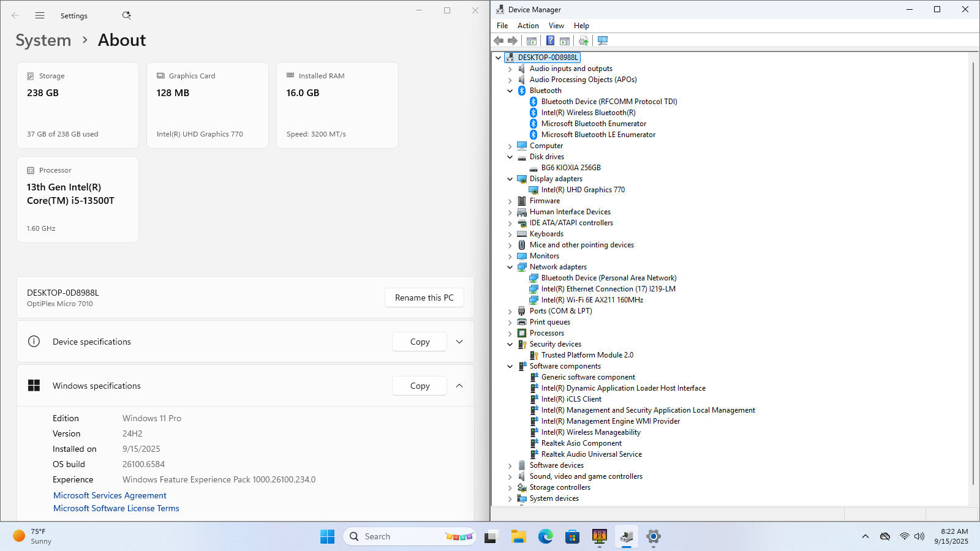980x551 pixels.
Task: Collapse the Display adapters category
Action: tap(510, 179)
